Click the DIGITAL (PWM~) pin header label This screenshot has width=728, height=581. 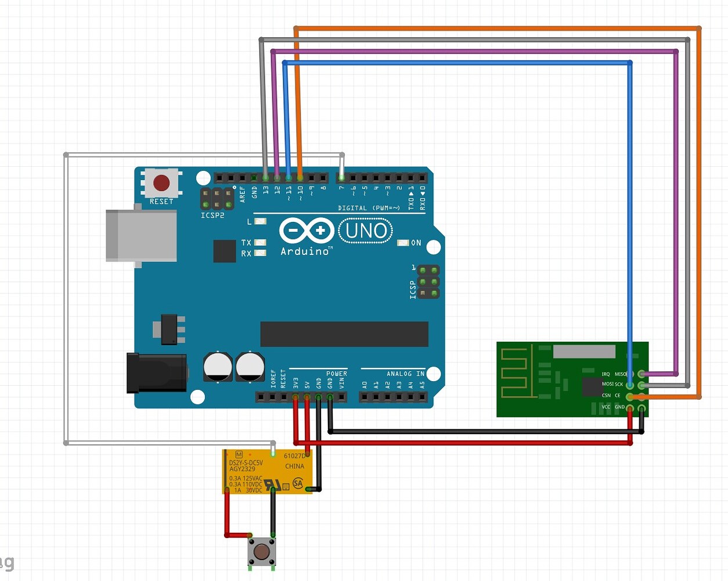370,207
